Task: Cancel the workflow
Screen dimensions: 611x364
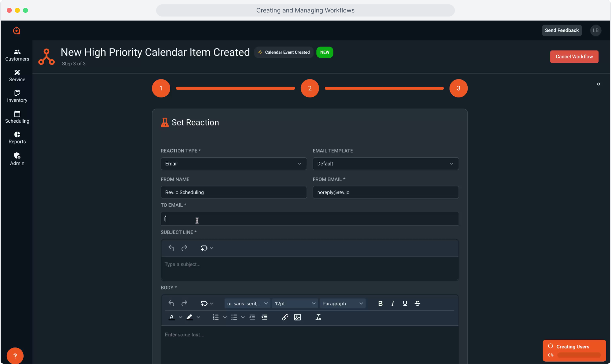Action: [x=574, y=57]
